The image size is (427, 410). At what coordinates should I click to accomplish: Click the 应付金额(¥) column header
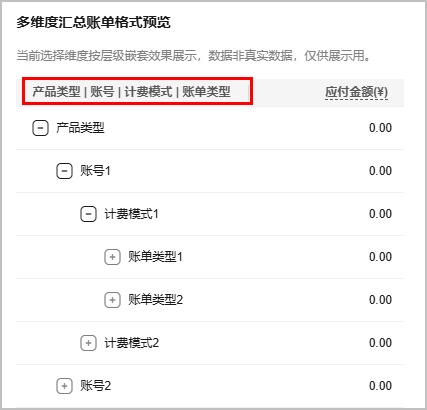click(x=356, y=92)
